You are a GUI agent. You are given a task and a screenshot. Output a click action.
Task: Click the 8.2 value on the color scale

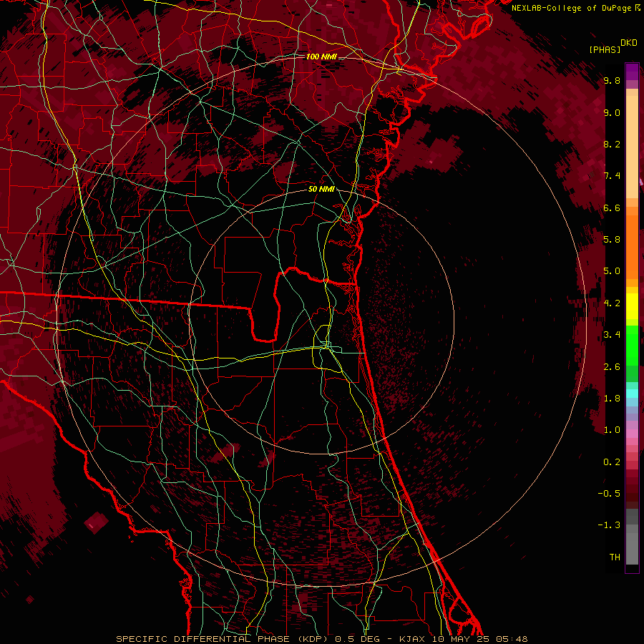pos(612,144)
